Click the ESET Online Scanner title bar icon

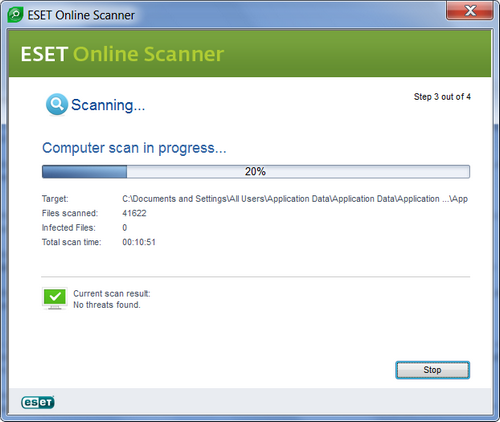(15, 15)
